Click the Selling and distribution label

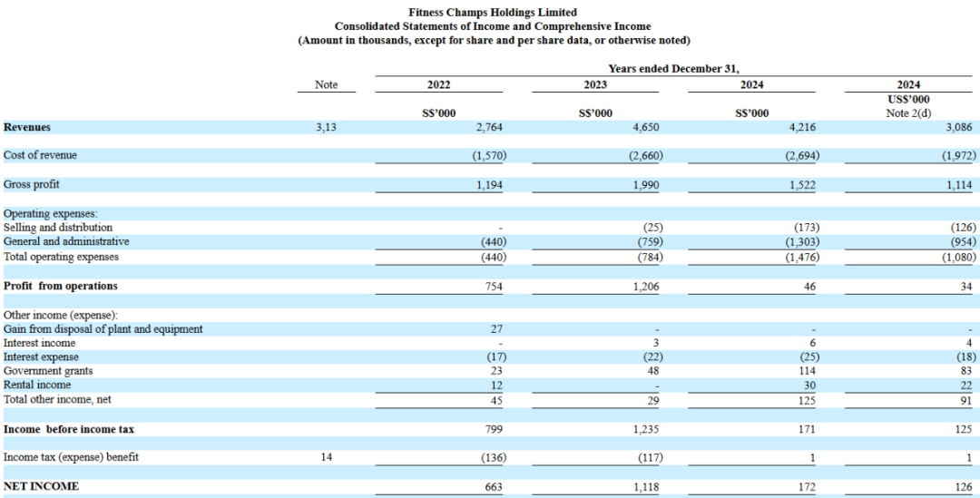(x=58, y=228)
